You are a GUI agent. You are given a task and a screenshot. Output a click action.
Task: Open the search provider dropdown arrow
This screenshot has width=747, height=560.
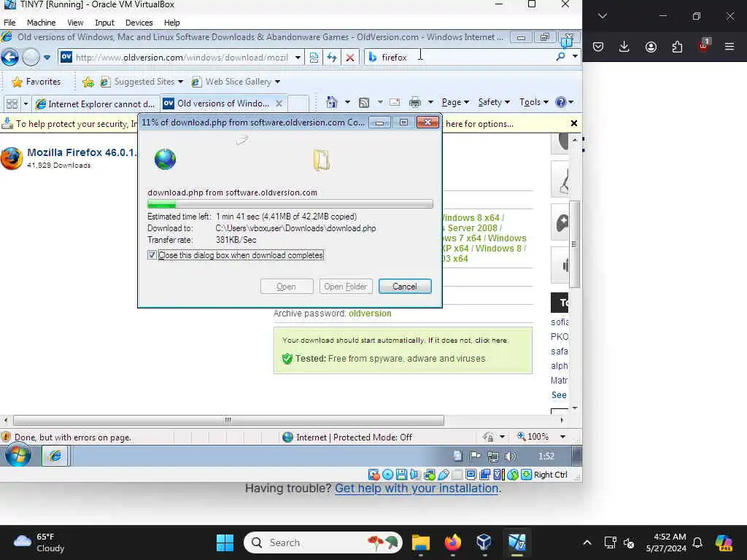(575, 57)
